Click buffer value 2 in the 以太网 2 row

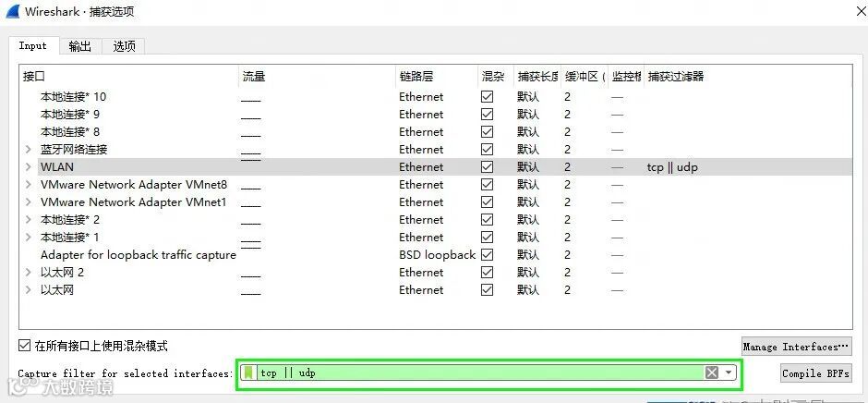coord(567,272)
